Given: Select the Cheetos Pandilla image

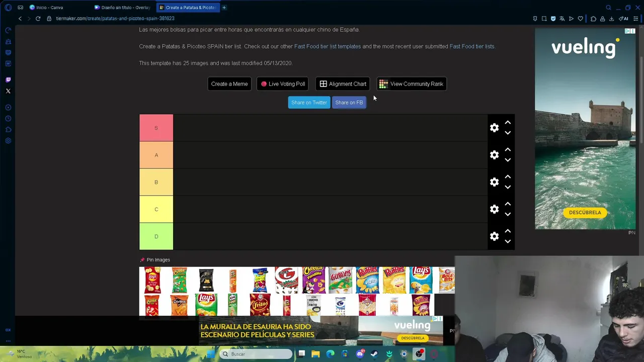Looking at the screenshot, I should [314, 280].
